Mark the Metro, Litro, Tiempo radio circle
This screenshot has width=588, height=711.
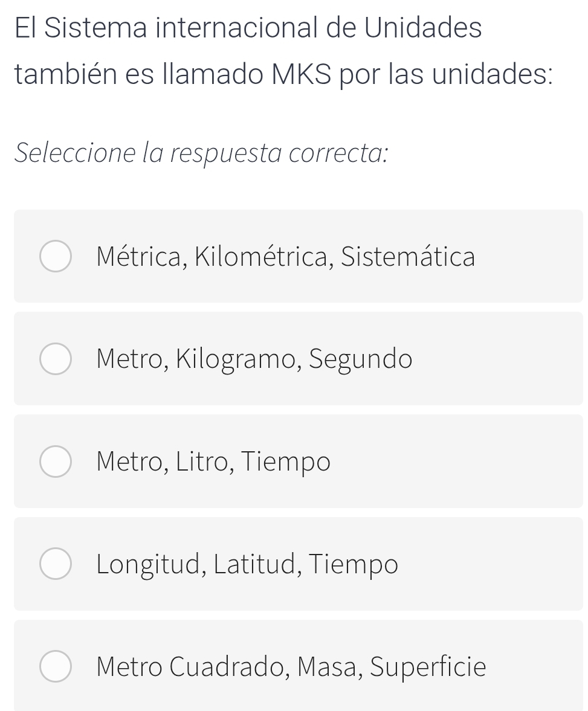pyautogui.click(x=56, y=462)
